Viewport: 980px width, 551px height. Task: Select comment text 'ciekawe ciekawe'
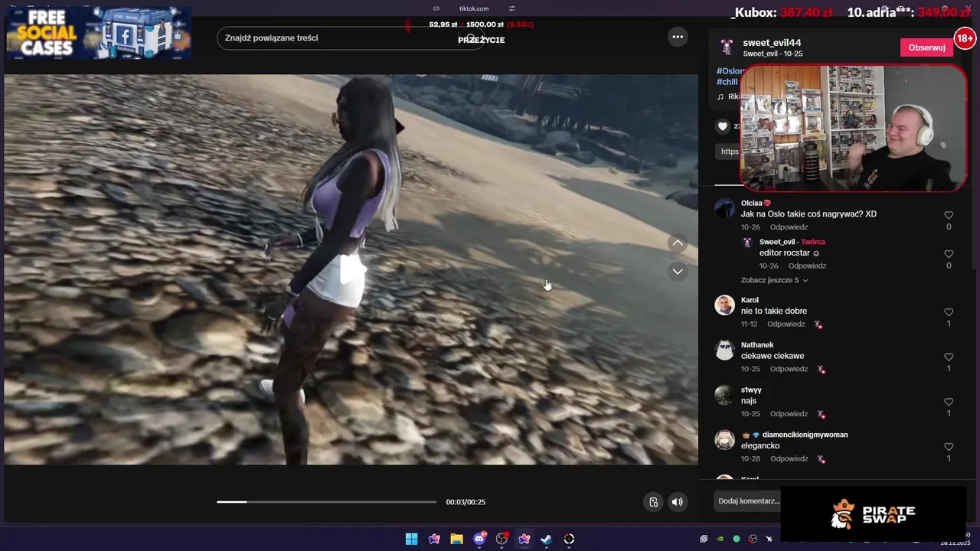(773, 356)
